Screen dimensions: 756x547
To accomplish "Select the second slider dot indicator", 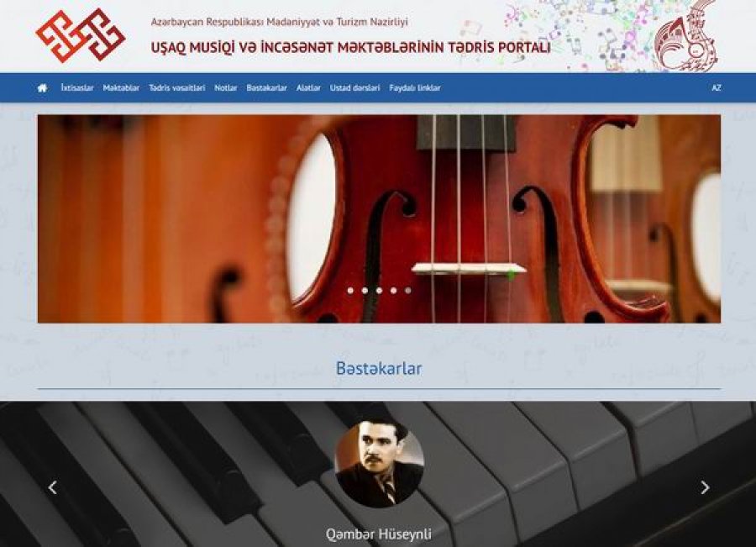I will (365, 291).
